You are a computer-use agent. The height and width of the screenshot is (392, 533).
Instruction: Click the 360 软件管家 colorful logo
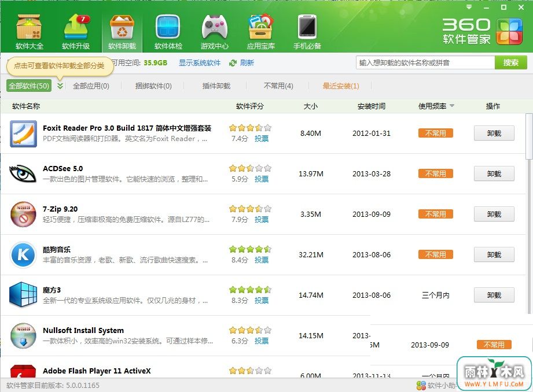click(x=509, y=32)
